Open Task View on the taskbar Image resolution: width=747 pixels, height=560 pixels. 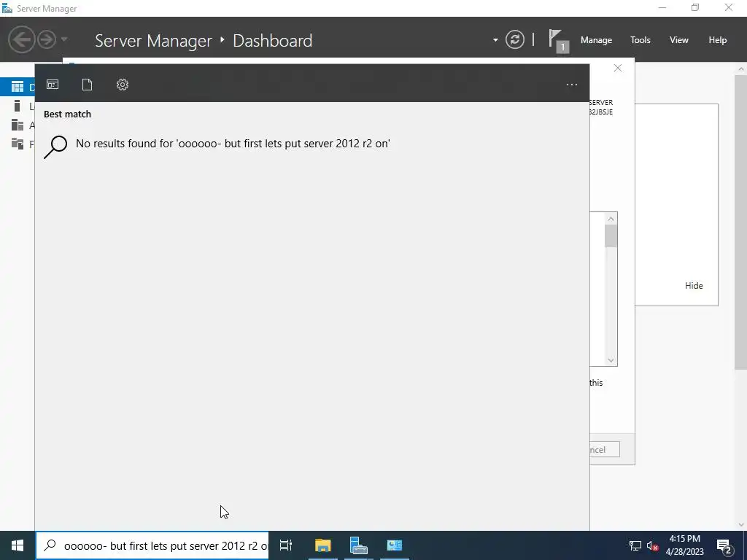[286, 545]
